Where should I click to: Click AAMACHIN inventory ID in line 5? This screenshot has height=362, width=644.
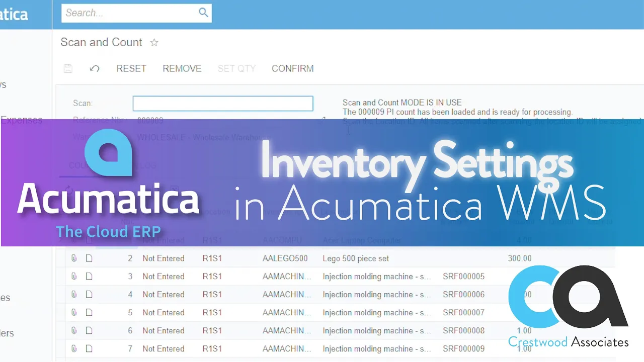click(287, 313)
